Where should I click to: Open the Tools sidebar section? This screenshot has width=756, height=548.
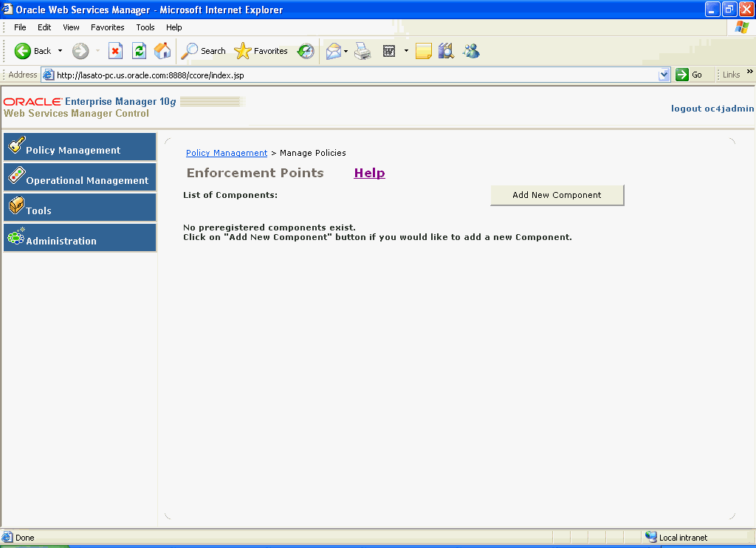[x=80, y=208]
